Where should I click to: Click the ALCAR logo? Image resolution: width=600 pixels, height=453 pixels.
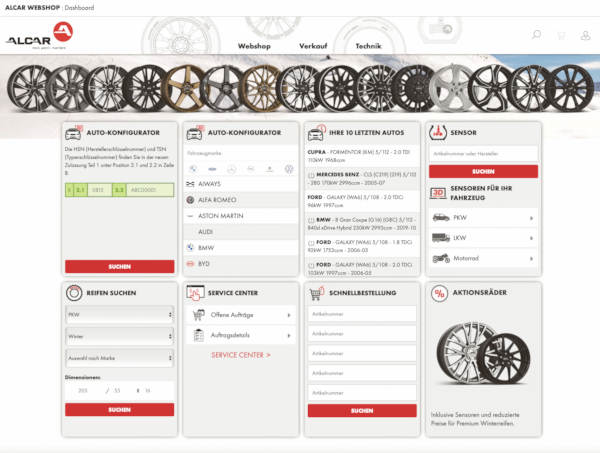coord(39,36)
